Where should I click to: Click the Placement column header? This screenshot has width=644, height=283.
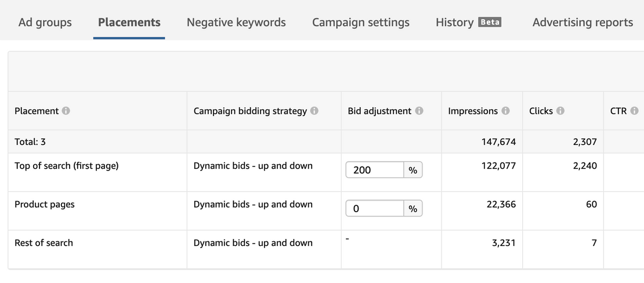click(37, 111)
